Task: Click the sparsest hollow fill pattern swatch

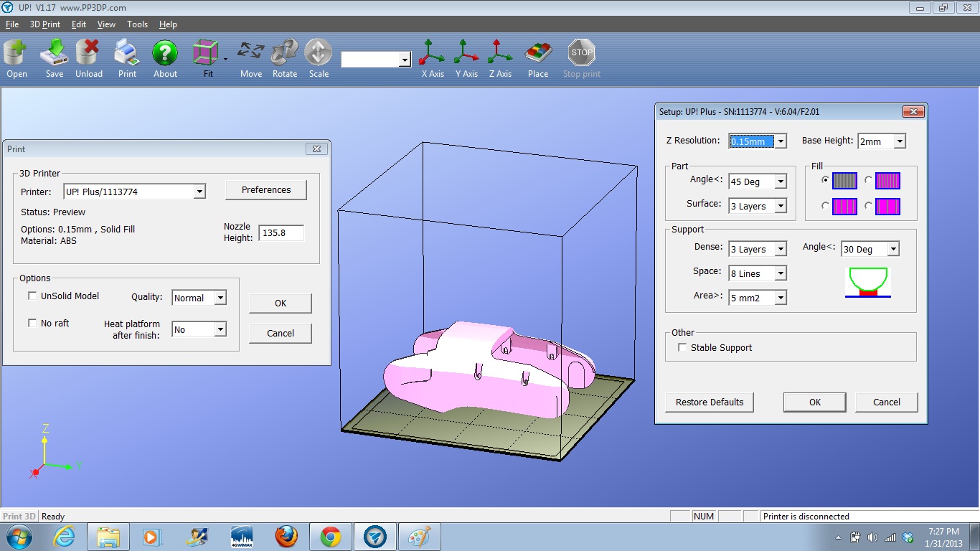Action: [887, 207]
